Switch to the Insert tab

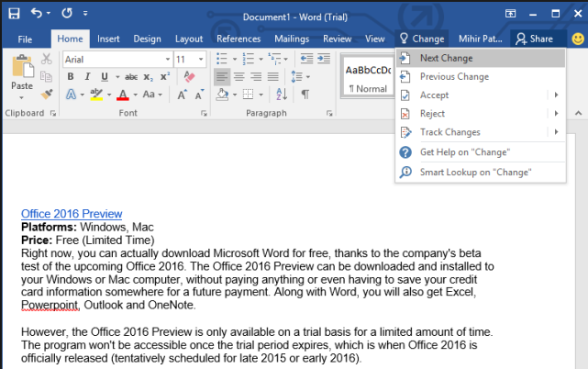tap(108, 39)
